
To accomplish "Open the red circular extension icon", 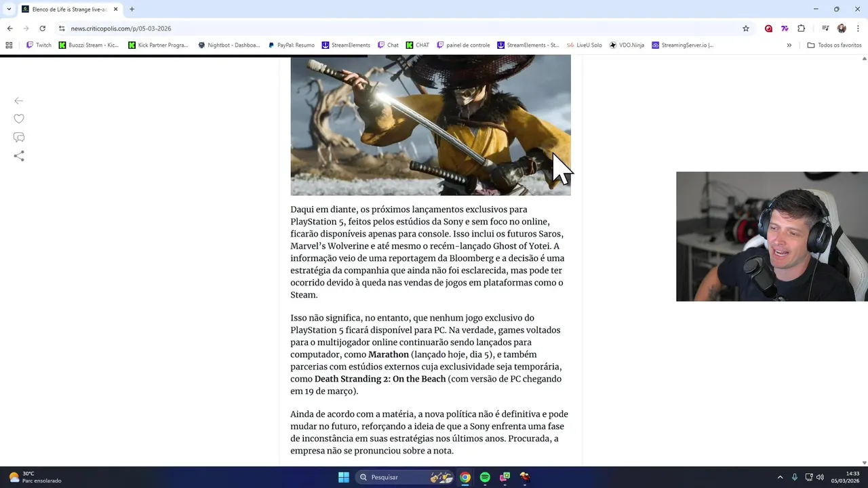I will 768,28.
